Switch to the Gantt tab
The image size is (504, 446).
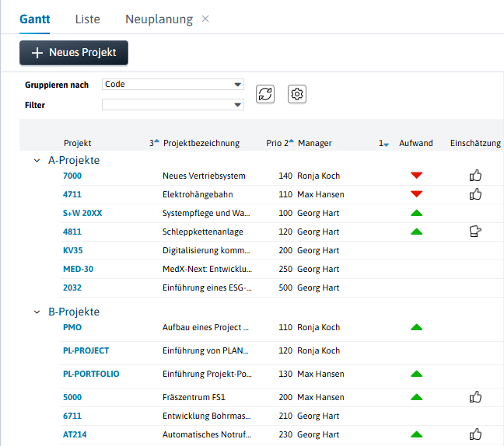(35, 19)
